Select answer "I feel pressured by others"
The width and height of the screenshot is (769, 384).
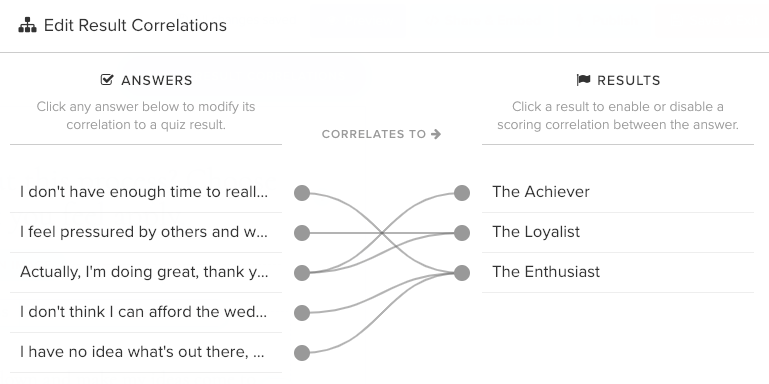[x=146, y=232]
